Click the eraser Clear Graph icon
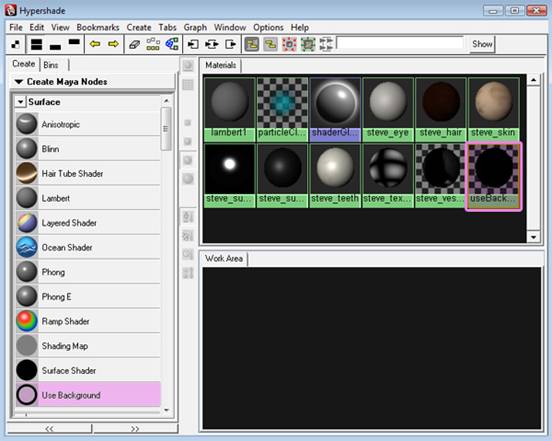Screen dimensions: 552x441 pos(134,44)
